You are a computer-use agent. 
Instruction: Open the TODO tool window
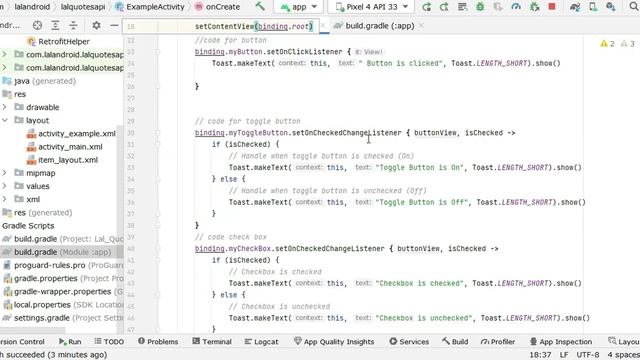(109, 342)
